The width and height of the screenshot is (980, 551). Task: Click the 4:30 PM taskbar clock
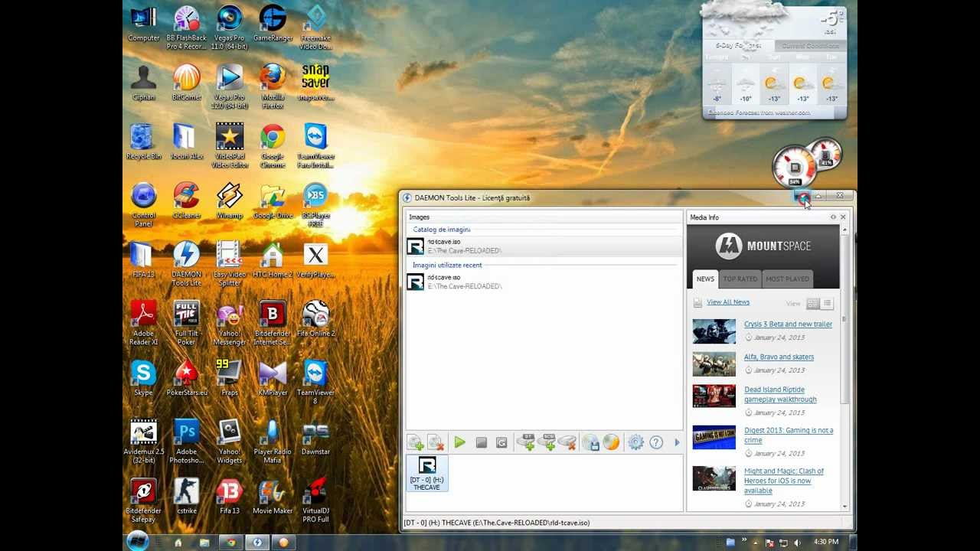click(x=826, y=542)
